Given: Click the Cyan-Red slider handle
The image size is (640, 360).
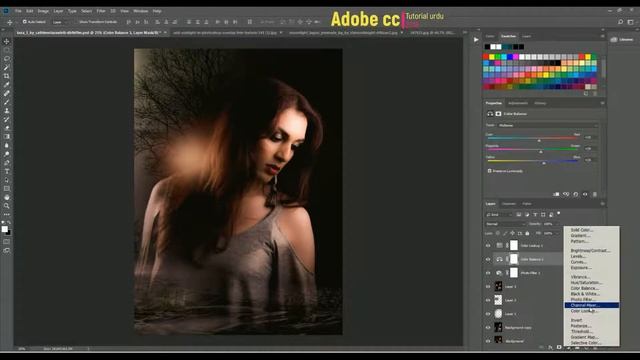Looking at the screenshot, I should 539,140.
